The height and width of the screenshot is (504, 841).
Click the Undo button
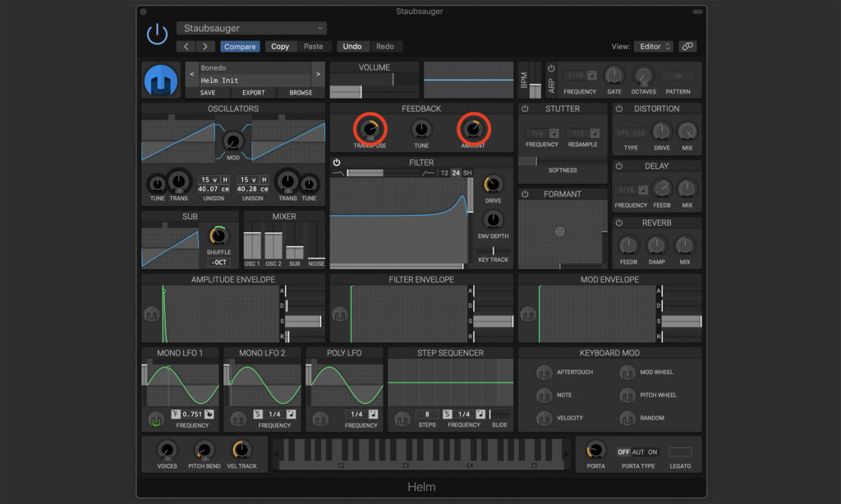coord(352,47)
